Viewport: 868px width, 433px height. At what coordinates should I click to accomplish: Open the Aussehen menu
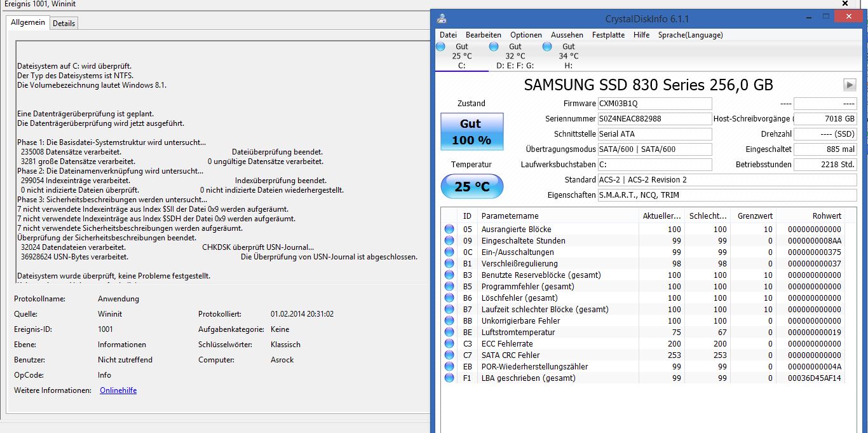coord(567,35)
